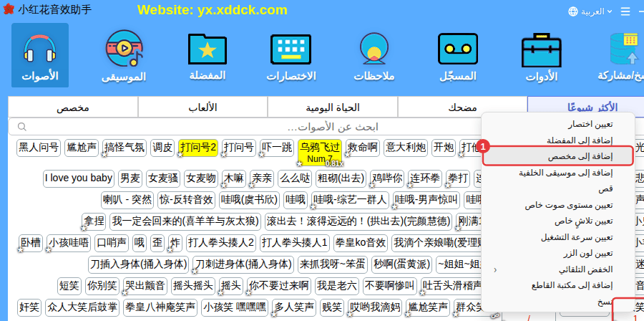Screen dimensions: 644x321
Task: Play the 惊-反转音效 sound button
Action: (187, 200)
